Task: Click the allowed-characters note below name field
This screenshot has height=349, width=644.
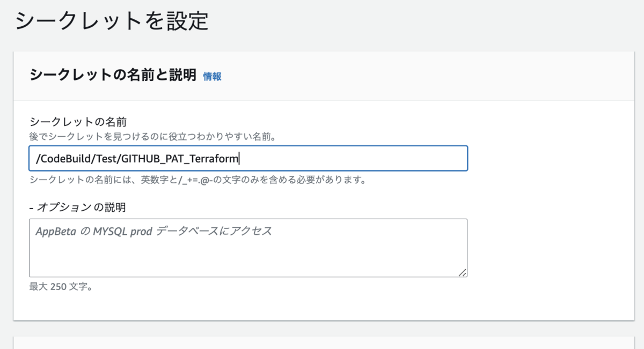Action: pos(198,180)
